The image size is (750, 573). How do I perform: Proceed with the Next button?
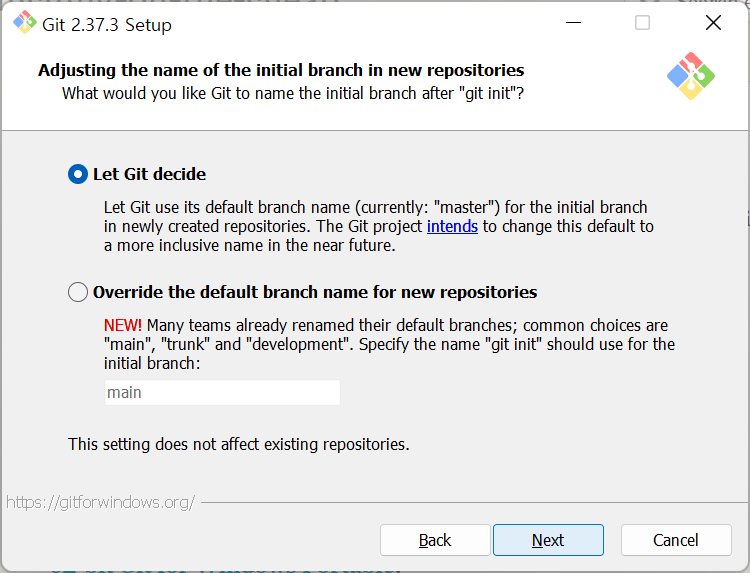coord(548,540)
